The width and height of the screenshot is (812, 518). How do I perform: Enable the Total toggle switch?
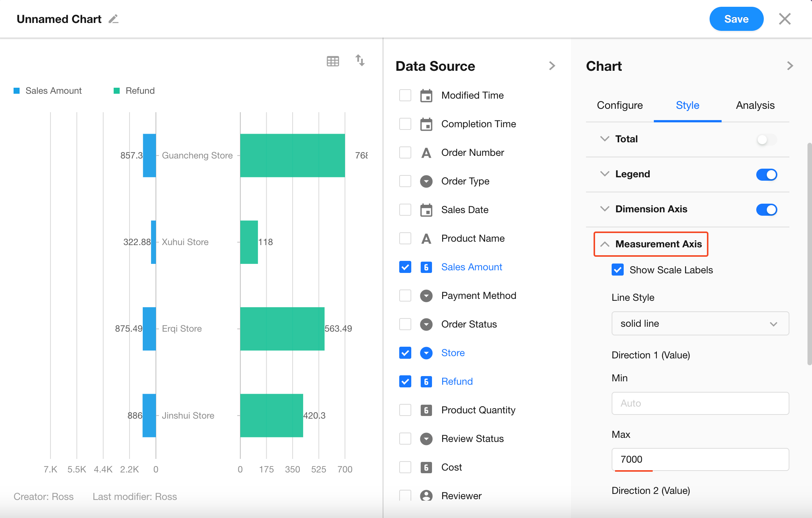click(766, 140)
